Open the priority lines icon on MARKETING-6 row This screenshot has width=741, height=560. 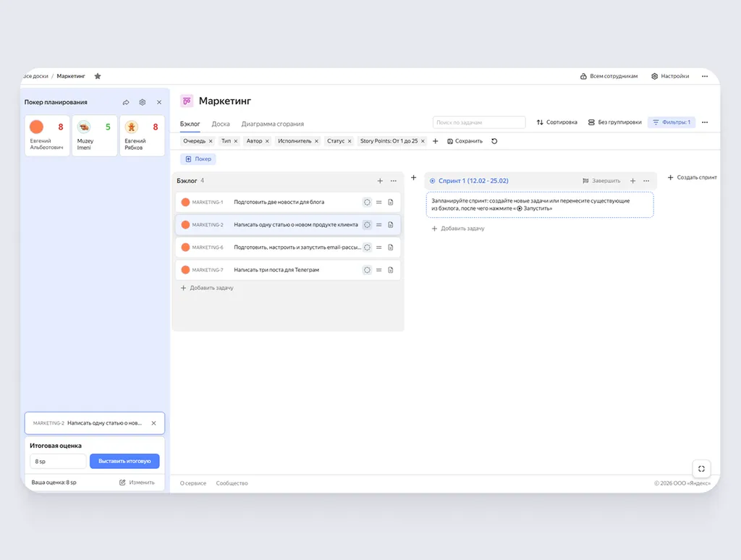tap(378, 247)
